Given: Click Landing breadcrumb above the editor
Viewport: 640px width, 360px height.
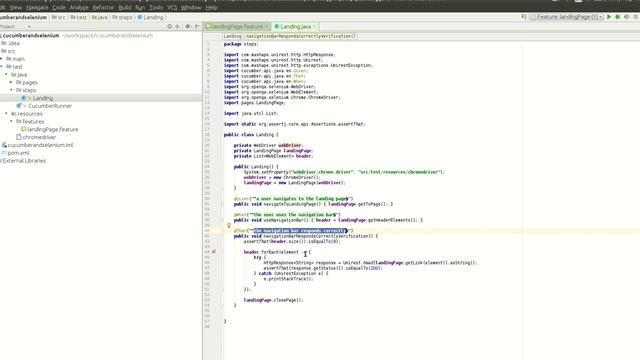Looking at the screenshot, I should click(232, 36).
